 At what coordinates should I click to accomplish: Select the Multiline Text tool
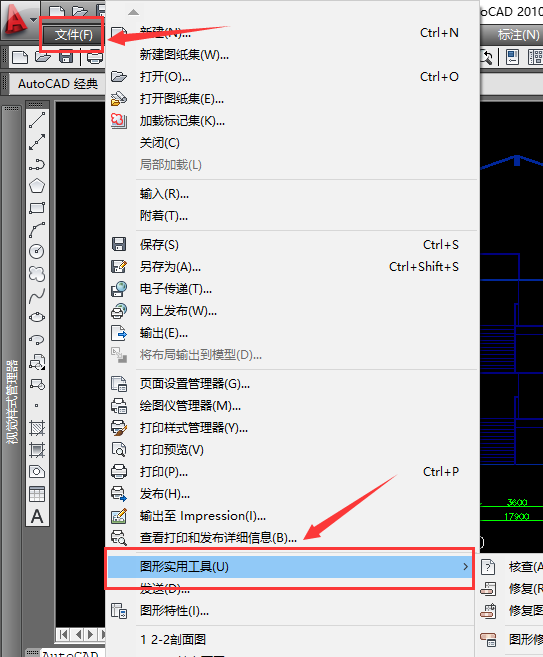[x=37, y=516]
